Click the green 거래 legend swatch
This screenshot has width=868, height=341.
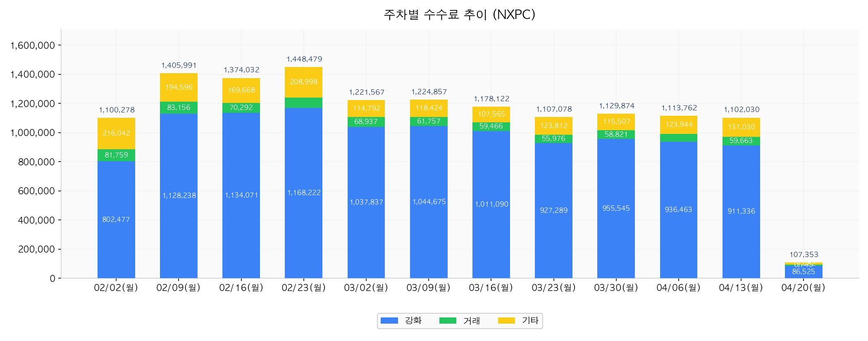click(x=448, y=321)
